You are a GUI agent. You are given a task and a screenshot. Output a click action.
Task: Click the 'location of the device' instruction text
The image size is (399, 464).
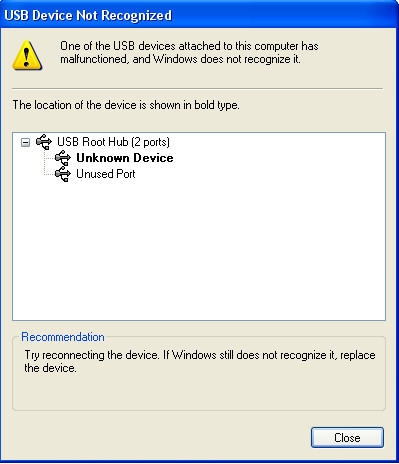(126, 105)
